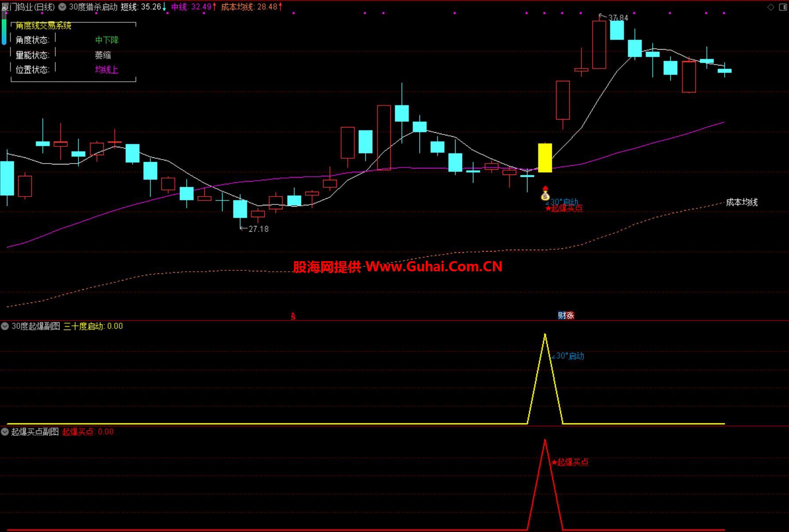Click the yellow highlighted signal candlestick
This screenshot has width=789, height=532.
[x=545, y=157]
